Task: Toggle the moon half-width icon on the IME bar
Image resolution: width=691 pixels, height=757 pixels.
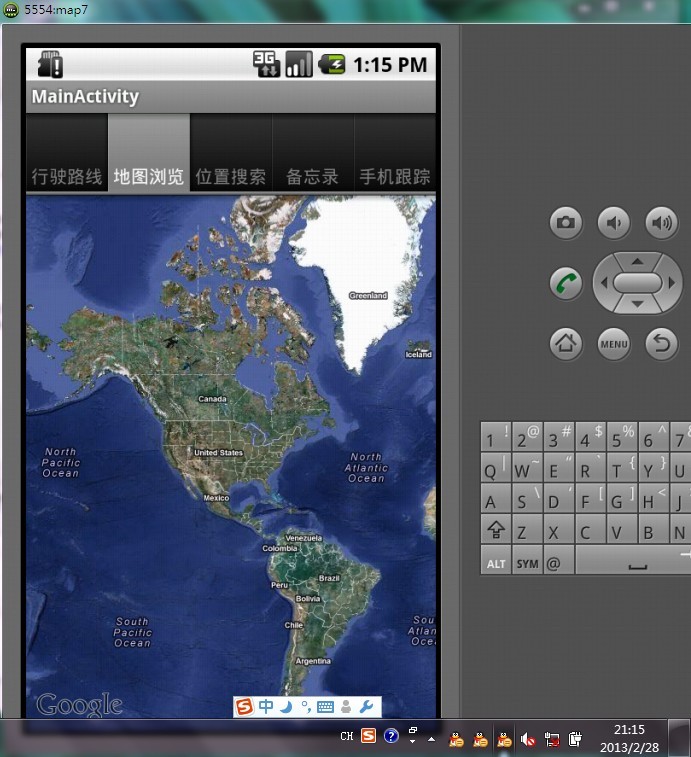Action: (x=286, y=707)
